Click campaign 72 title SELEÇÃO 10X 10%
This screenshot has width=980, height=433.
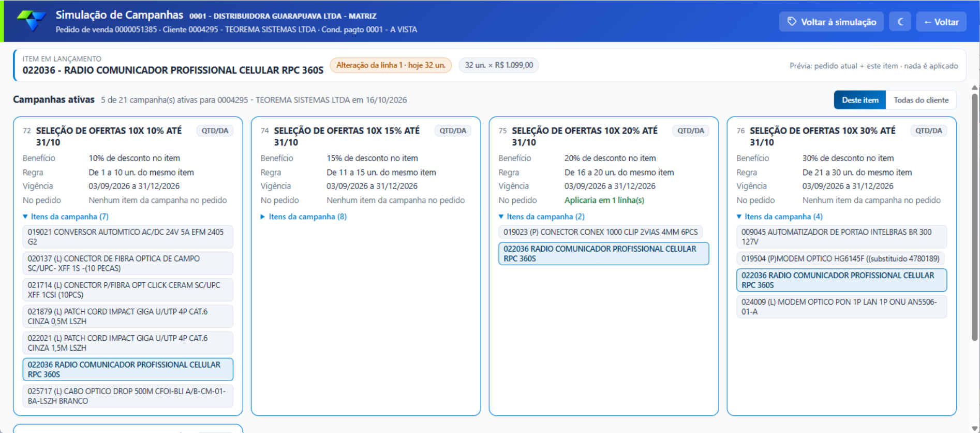(109, 136)
